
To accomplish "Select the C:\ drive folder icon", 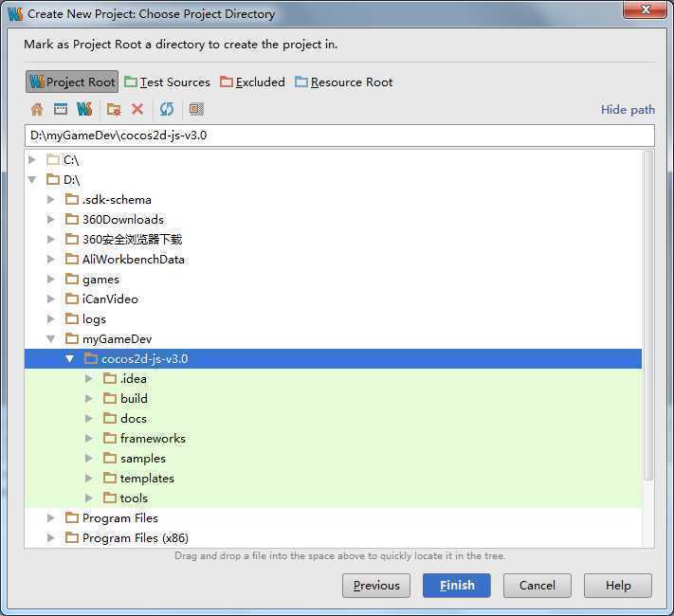I will pyautogui.click(x=53, y=160).
